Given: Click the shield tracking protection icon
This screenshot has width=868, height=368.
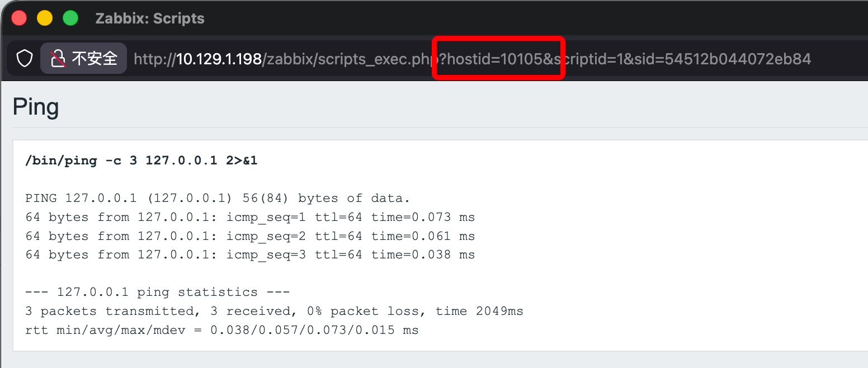Looking at the screenshot, I should tap(24, 58).
